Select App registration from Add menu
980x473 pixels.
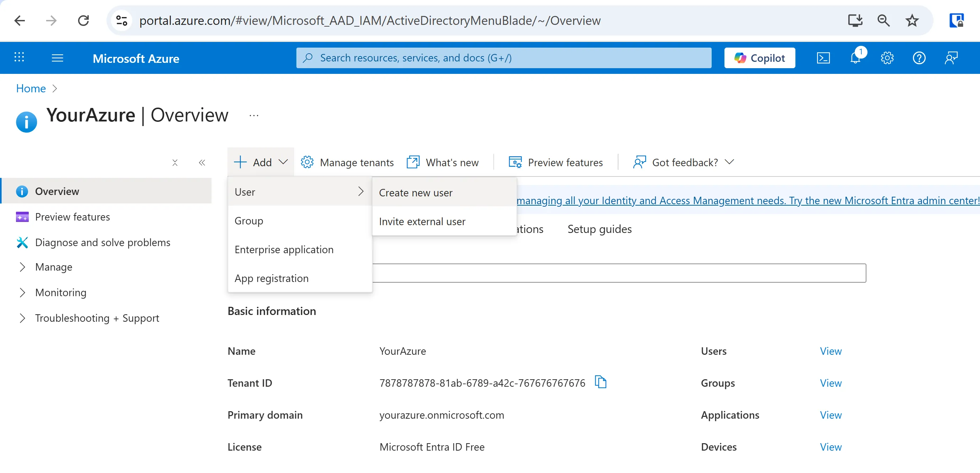coord(271,278)
